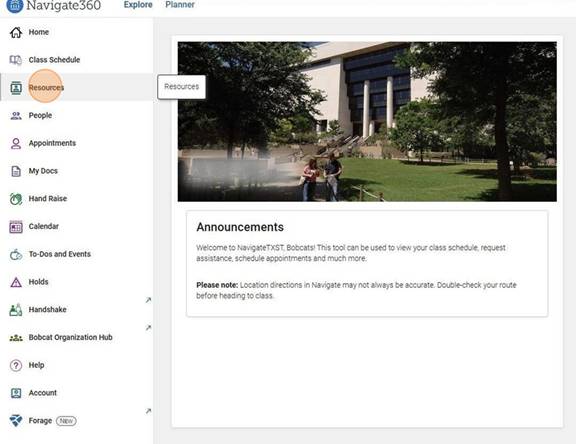Click the People group icon
The image size is (576, 444).
(16, 116)
